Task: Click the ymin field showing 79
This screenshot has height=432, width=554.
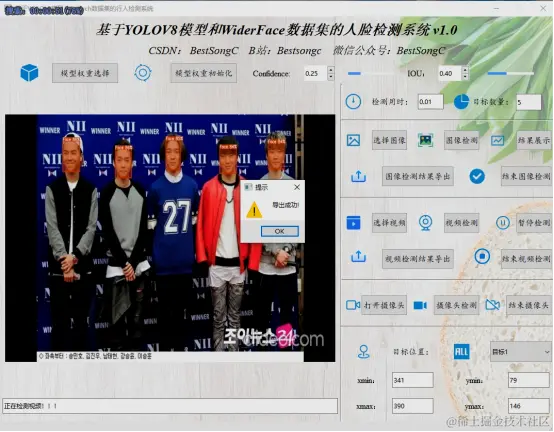Action: pyautogui.click(x=529, y=380)
